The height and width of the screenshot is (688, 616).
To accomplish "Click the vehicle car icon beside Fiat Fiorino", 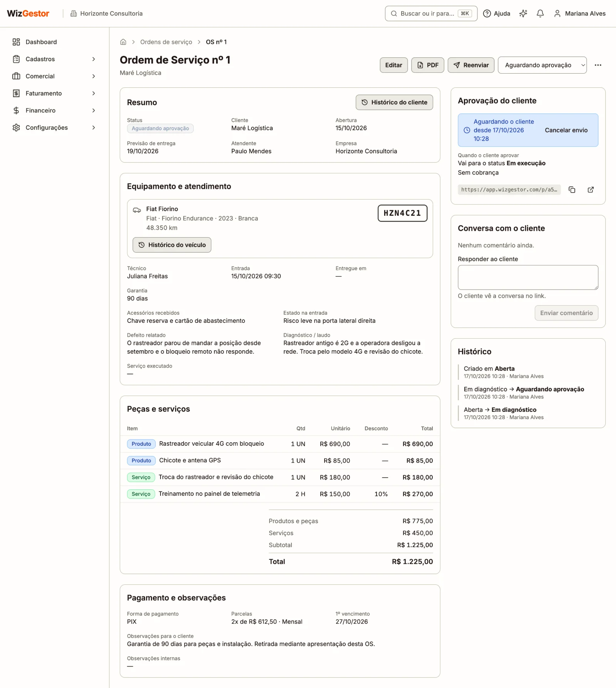I will pyautogui.click(x=137, y=210).
